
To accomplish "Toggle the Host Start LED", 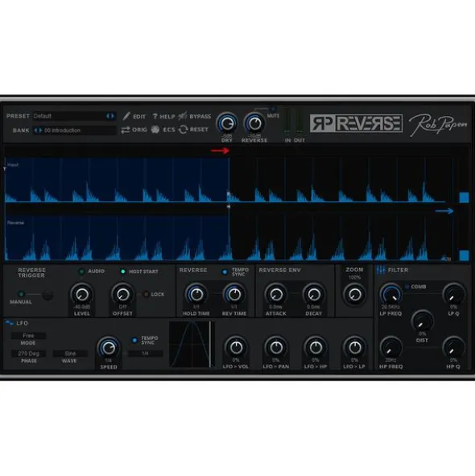I will (x=123, y=271).
